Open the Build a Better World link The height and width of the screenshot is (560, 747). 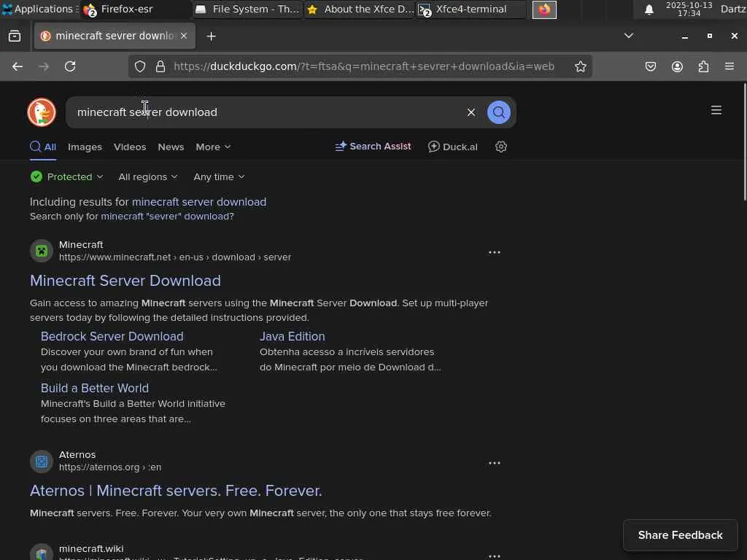click(x=95, y=388)
